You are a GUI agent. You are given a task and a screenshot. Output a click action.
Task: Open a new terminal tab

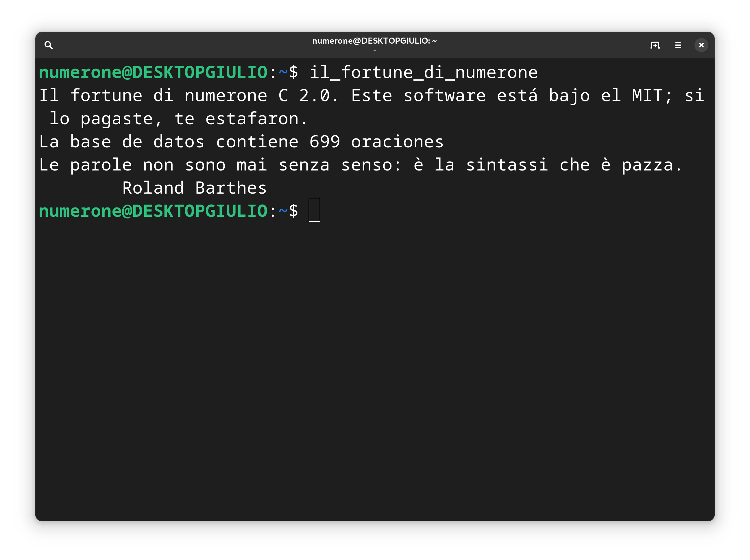coord(655,45)
